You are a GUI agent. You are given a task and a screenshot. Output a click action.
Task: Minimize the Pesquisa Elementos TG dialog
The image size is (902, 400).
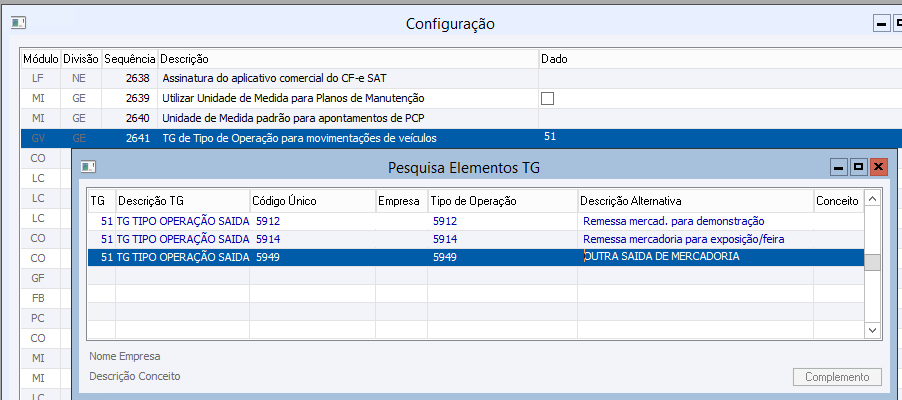[838, 167]
